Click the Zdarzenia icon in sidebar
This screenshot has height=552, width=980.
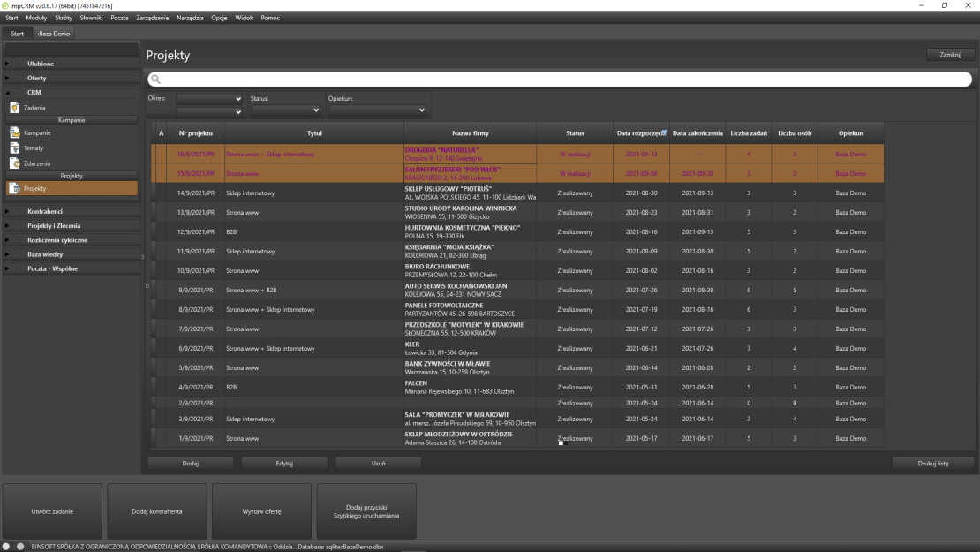coord(15,163)
